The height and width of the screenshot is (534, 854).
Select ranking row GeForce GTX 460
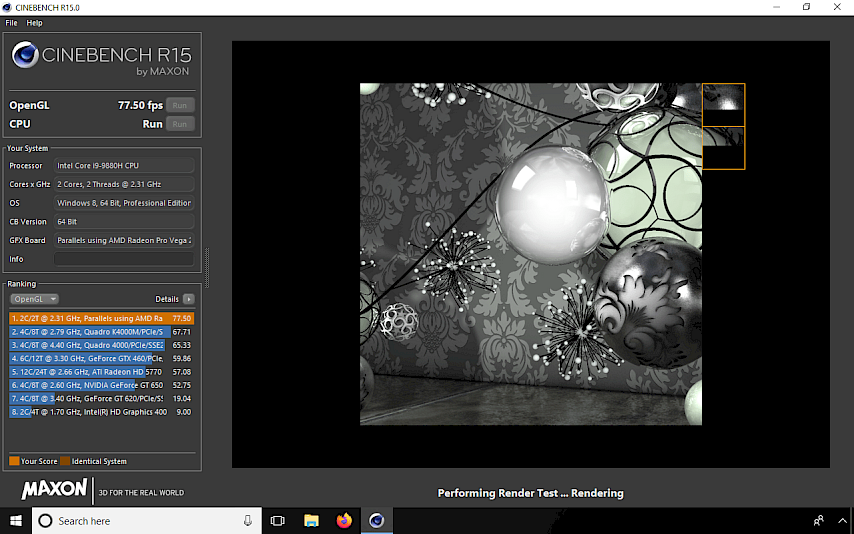coord(101,359)
